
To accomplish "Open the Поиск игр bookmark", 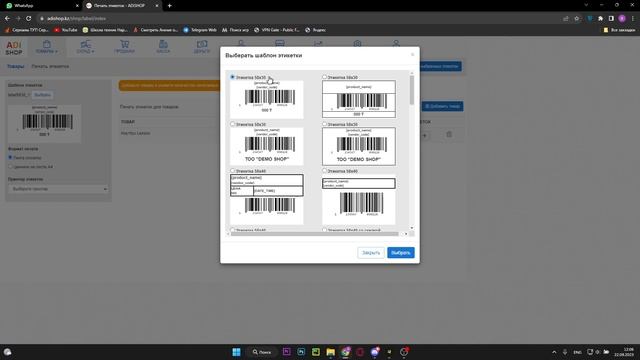I will pos(236,30).
